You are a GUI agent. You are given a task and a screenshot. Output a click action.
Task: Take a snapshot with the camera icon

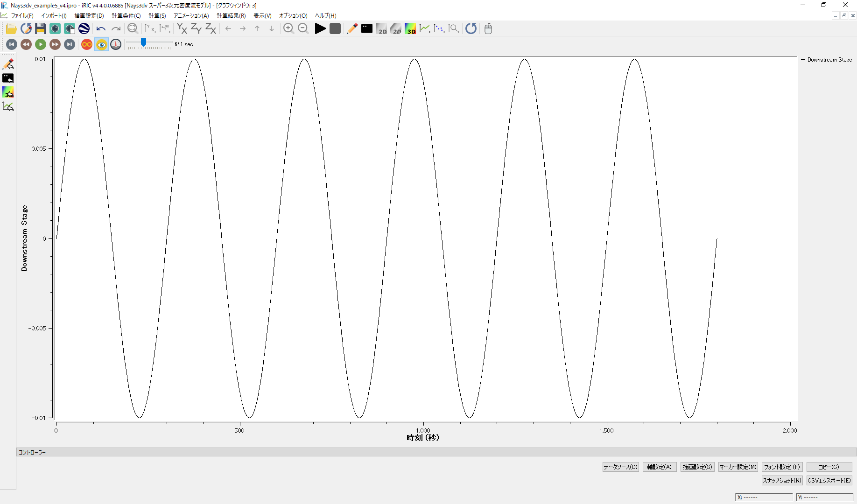click(55, 29)
